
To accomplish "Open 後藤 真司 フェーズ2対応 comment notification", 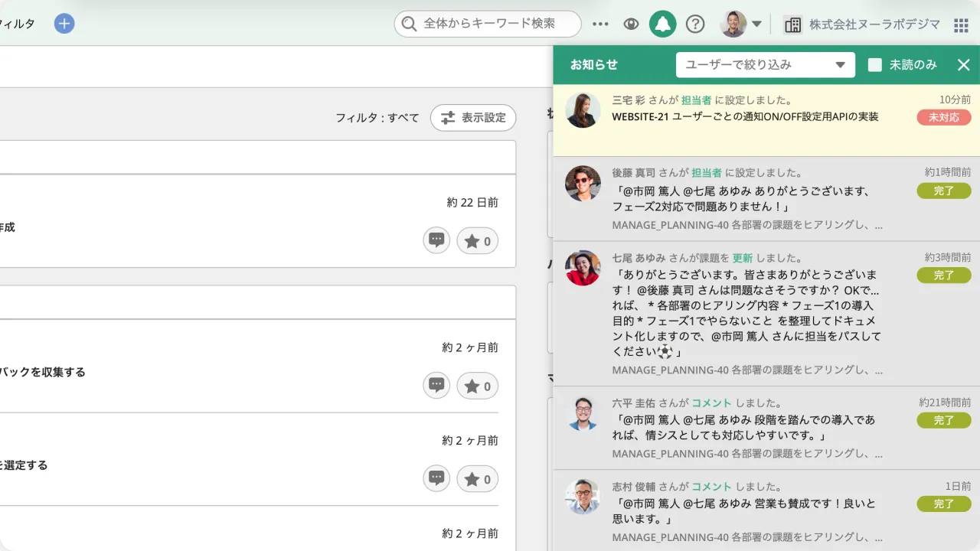I will point(743,198).
